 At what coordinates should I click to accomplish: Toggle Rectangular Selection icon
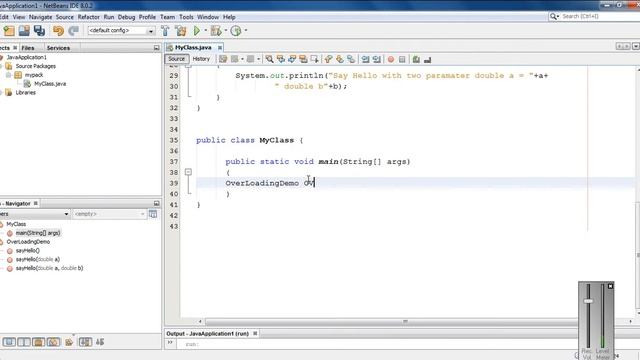(x=314, y=60)
